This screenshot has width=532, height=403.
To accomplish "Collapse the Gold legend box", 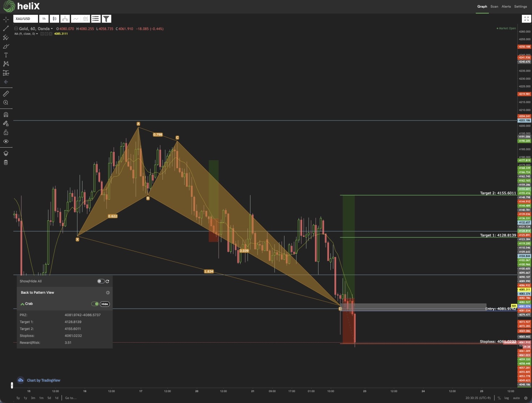I will click(x=16, y=29).
